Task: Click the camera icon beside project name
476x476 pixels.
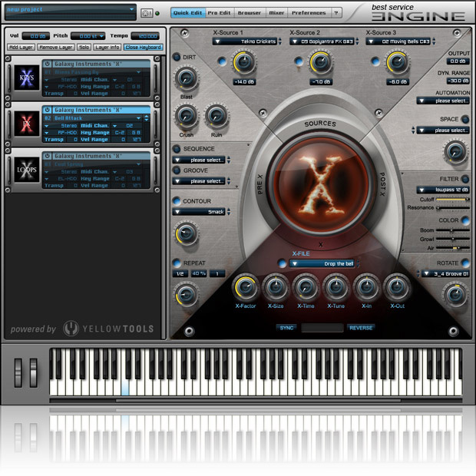Action: [x=147, y=13]
